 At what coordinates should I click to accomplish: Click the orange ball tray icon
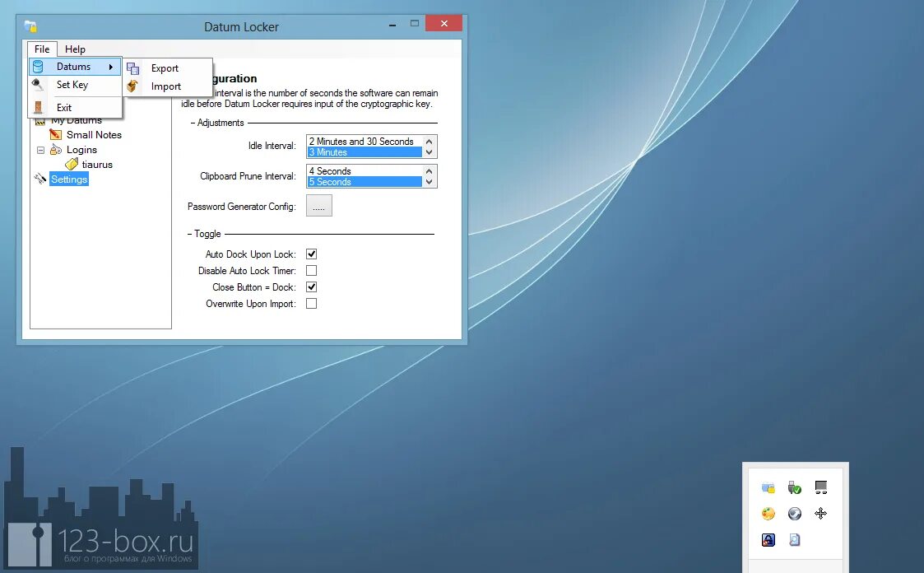point(768,514)
